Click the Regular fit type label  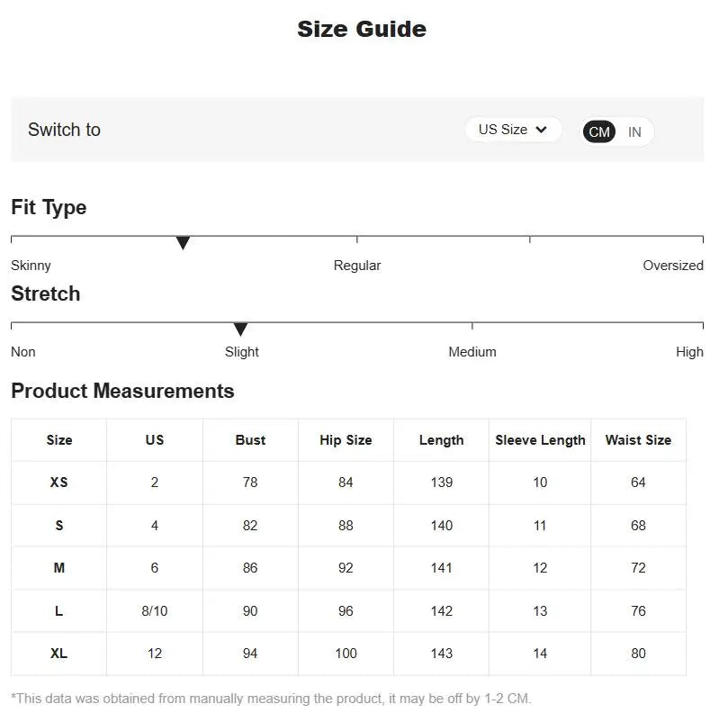tap(357, 266)
